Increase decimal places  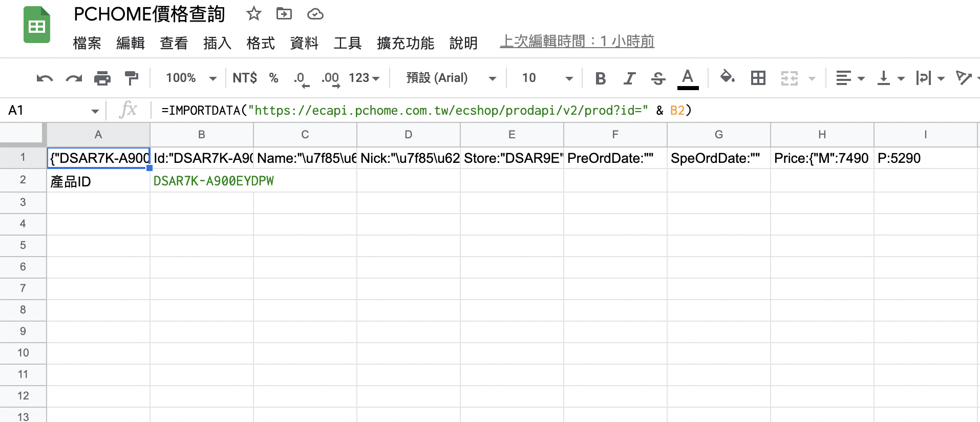tap(330, 79)
